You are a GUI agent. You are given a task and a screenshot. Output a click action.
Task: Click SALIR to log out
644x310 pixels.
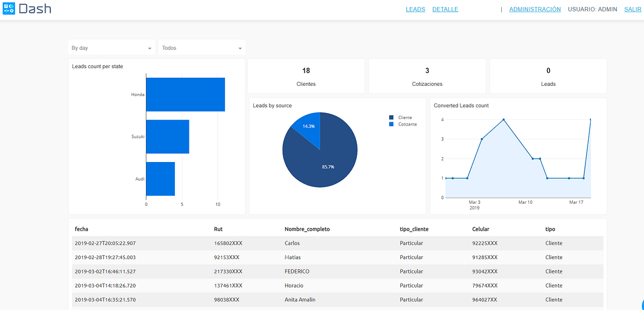tap(632, 9)
